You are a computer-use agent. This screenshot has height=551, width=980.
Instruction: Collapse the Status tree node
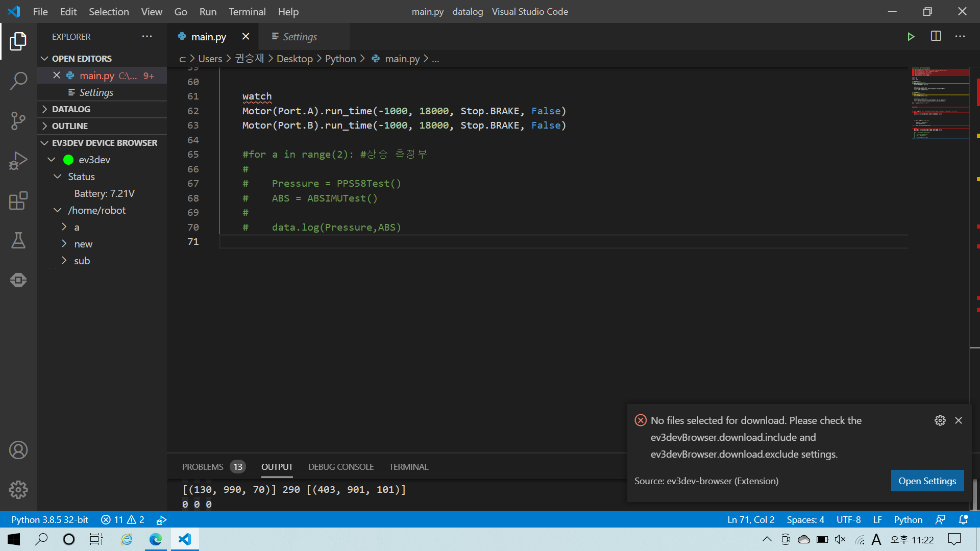pos(57,177)
